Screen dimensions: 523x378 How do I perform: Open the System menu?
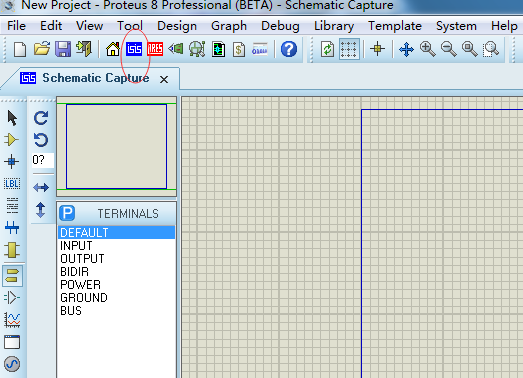[456, 26]
